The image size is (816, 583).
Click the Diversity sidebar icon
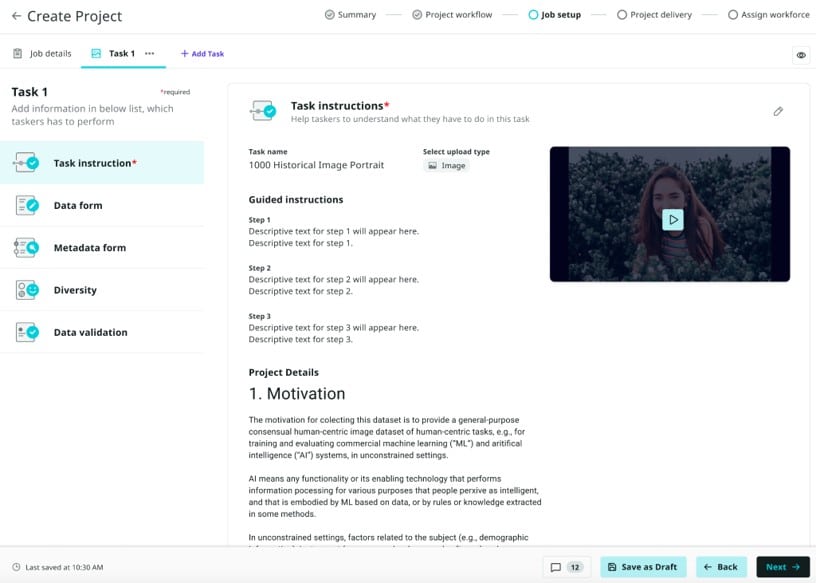pyautogui.click(x=27, y=290)
